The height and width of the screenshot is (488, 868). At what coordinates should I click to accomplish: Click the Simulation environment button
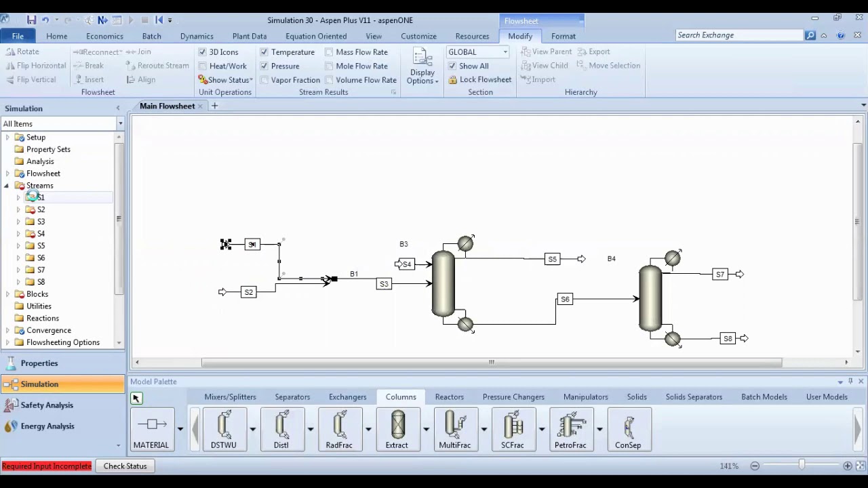tap(62, 384)
